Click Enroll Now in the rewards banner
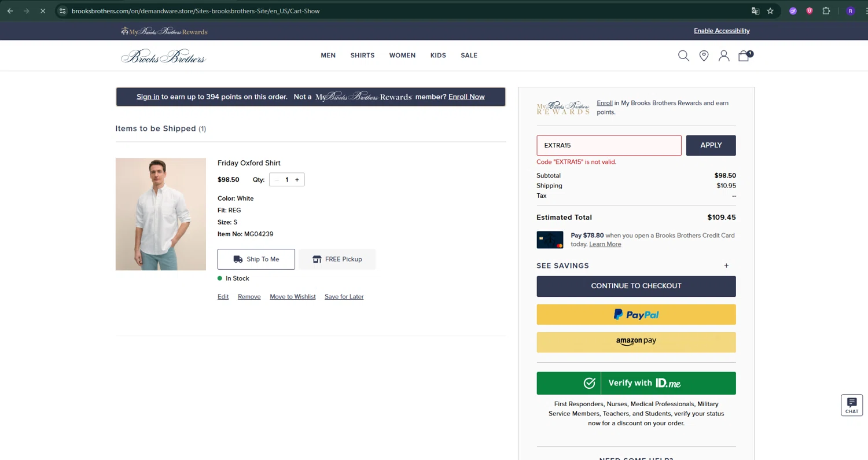The image size is (868, 460). pos(466,97)
